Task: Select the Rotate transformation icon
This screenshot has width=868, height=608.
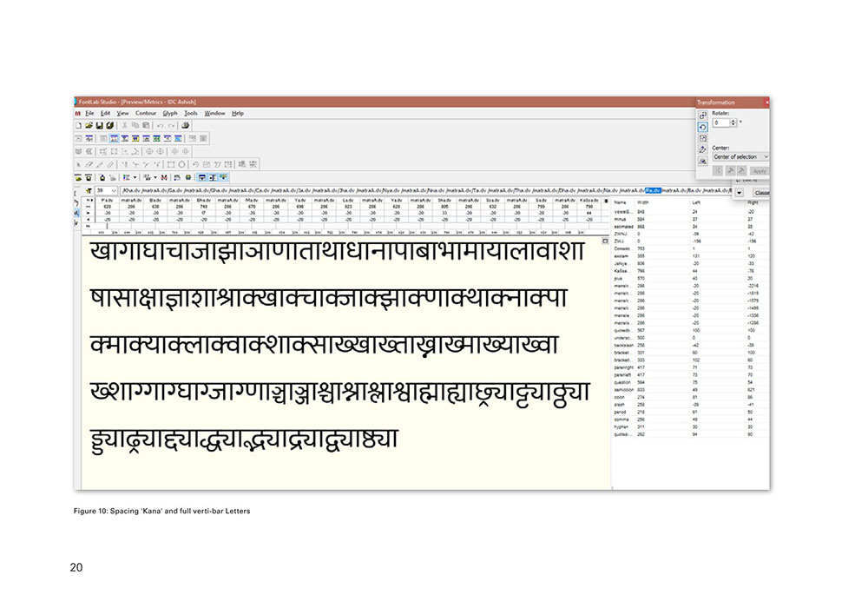Action: point(702,127)
